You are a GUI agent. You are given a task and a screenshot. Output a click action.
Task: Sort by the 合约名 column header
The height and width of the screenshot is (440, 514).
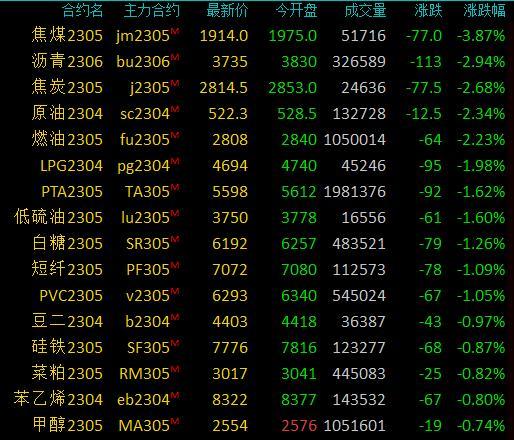point(83,11)
